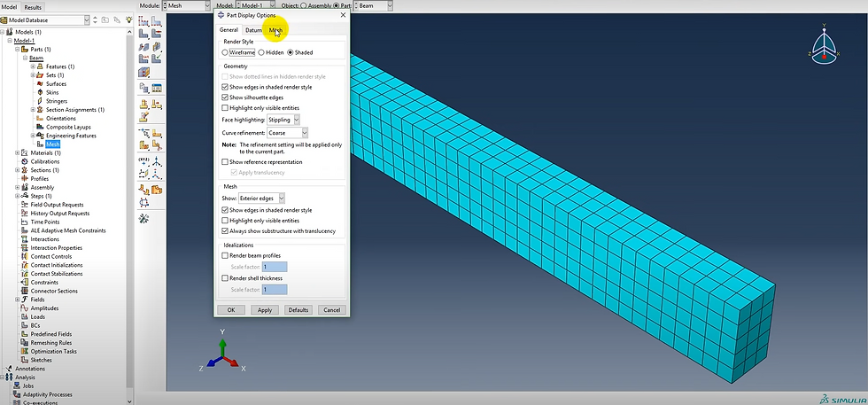Expand the Materials (1) tree node
Screen dimensions: 868x405
(x=18, y=153)
